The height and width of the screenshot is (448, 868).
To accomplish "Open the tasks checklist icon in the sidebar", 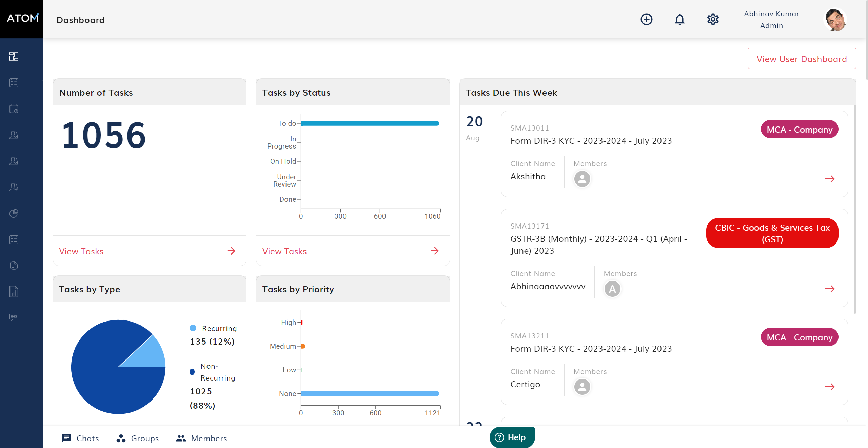I will tap(14, 82).
